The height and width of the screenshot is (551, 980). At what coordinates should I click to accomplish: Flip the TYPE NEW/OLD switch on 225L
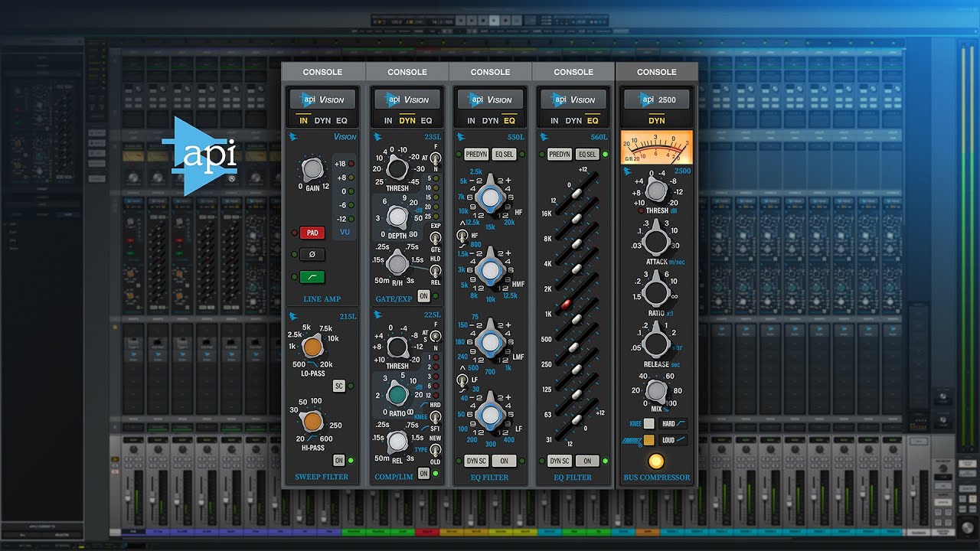[x=436, y=450]
